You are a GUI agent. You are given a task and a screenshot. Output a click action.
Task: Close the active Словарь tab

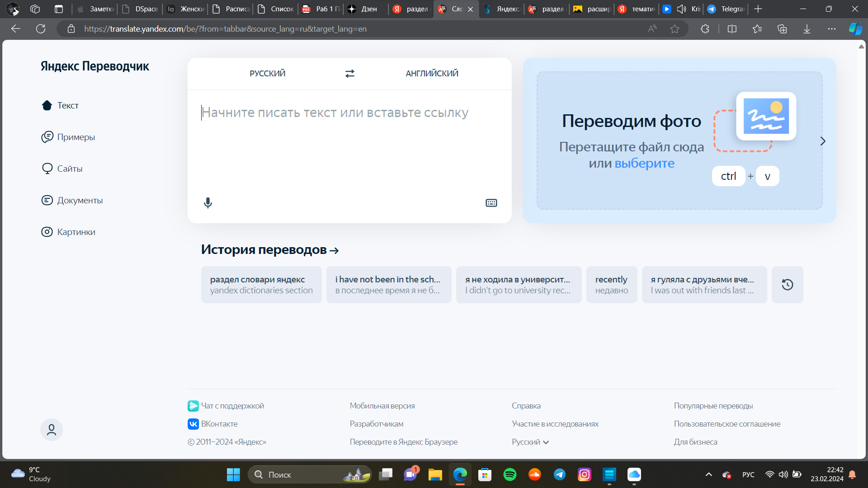click(x=470, y=9)
